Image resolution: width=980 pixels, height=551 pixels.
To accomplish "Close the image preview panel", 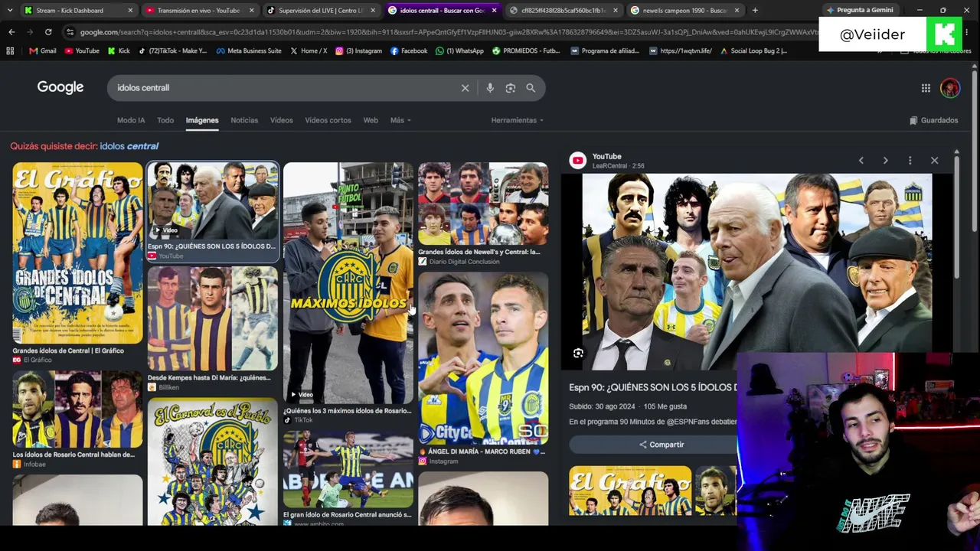I will pyautogui.click(x=935, y=161).
